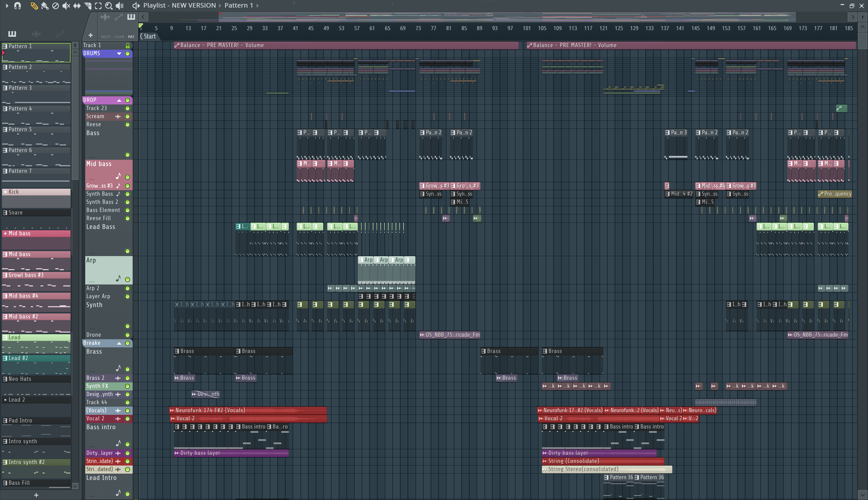Select the Mute tool
Image resolution: width=868 pixels, height=500 pixels.
66,6
